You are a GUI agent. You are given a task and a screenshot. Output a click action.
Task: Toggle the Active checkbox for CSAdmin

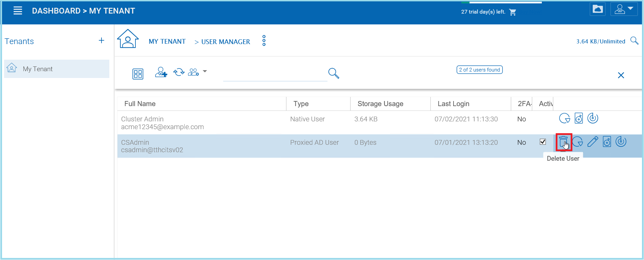[543, 142]
